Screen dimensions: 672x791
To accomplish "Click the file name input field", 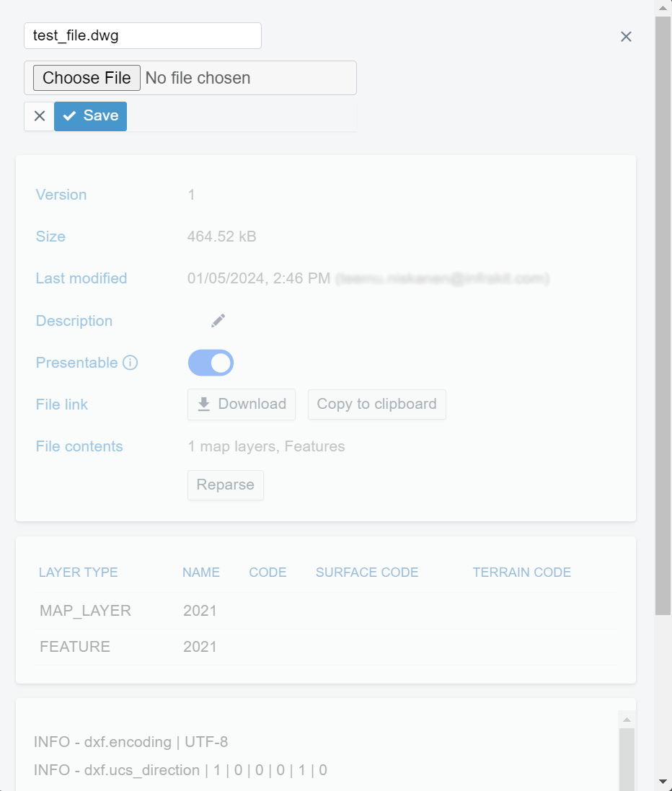I will click(x=143, y=36).
